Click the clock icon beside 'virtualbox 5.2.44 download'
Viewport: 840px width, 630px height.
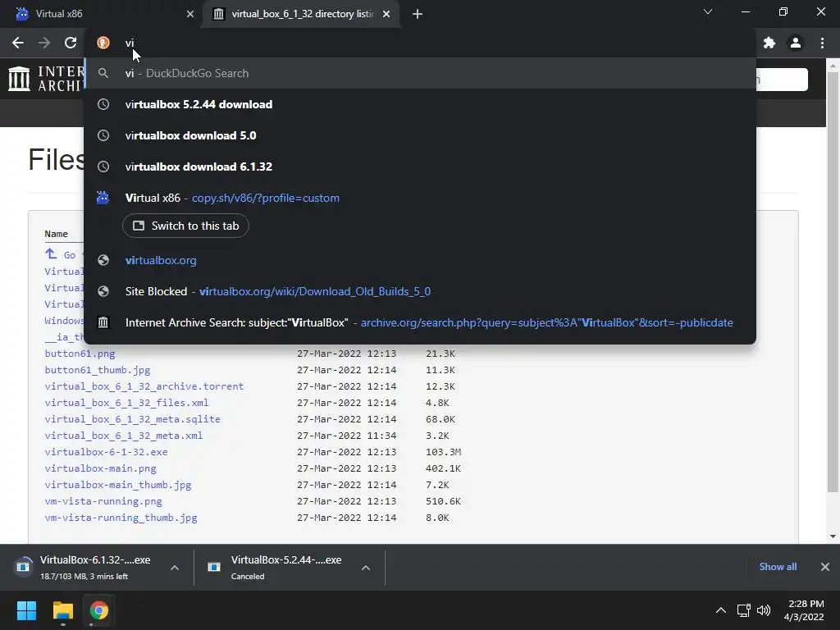click(103, 104)
